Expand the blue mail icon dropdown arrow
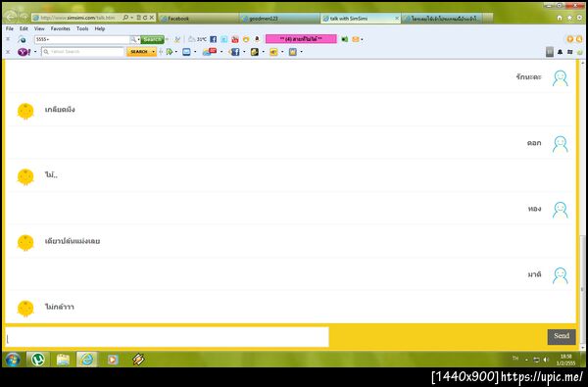 pos(195,52)
